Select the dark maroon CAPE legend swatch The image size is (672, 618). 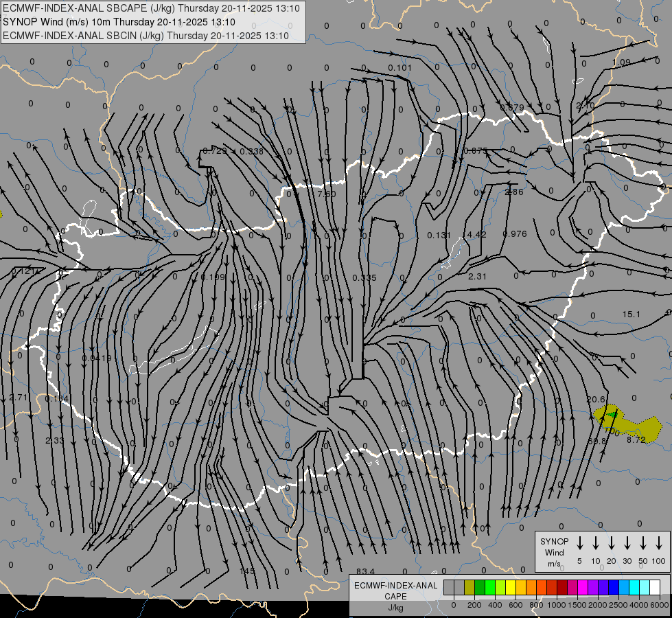562,587
